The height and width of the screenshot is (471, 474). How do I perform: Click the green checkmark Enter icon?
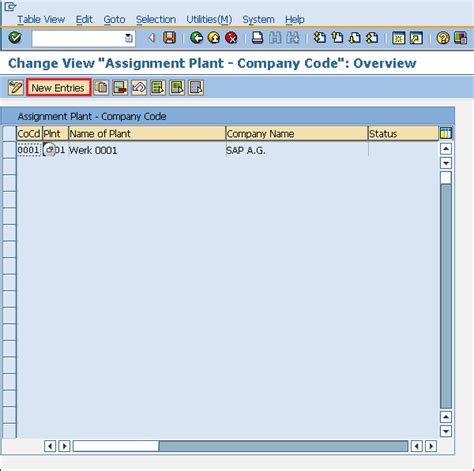(15, 38)
